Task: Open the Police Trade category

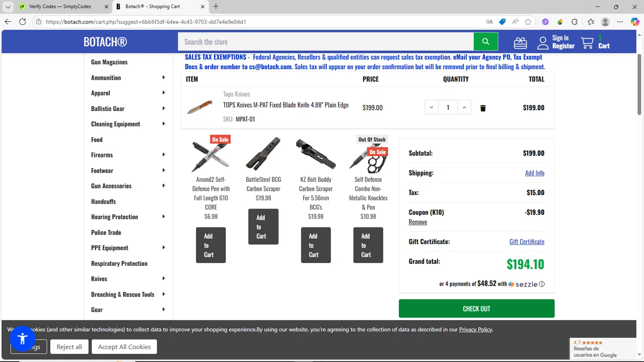Action: click(x=106, y=232)
